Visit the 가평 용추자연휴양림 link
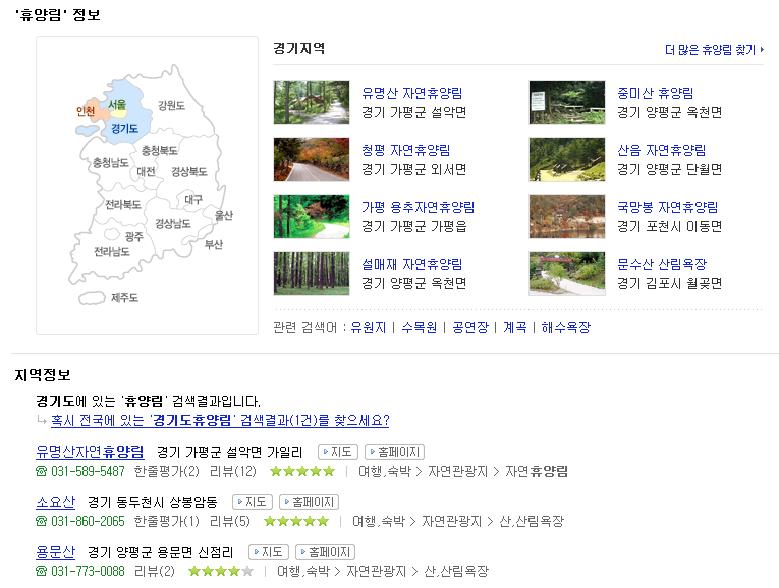This screenshot has width=779, height=588. point(418,207)
